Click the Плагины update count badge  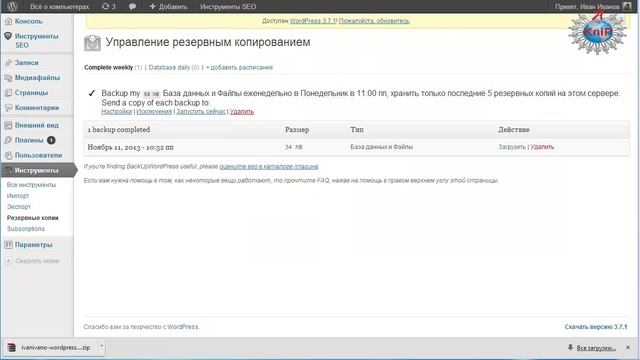[51, 140]
